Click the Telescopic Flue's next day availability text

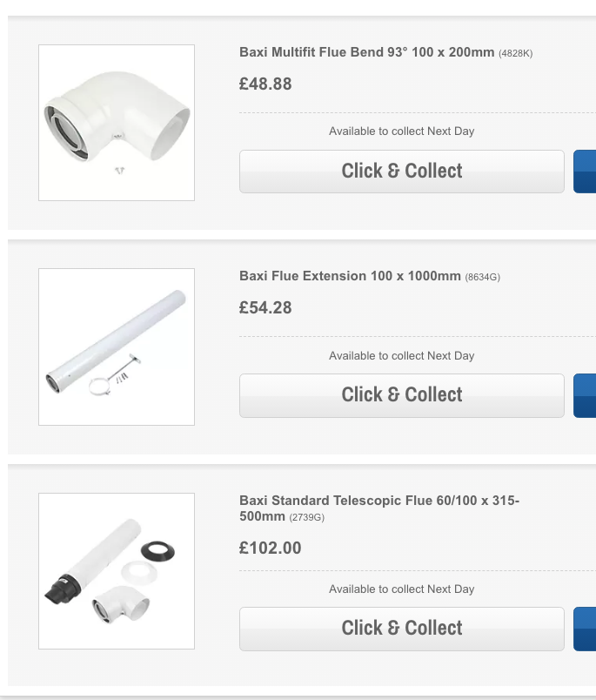tap(402, 589)
